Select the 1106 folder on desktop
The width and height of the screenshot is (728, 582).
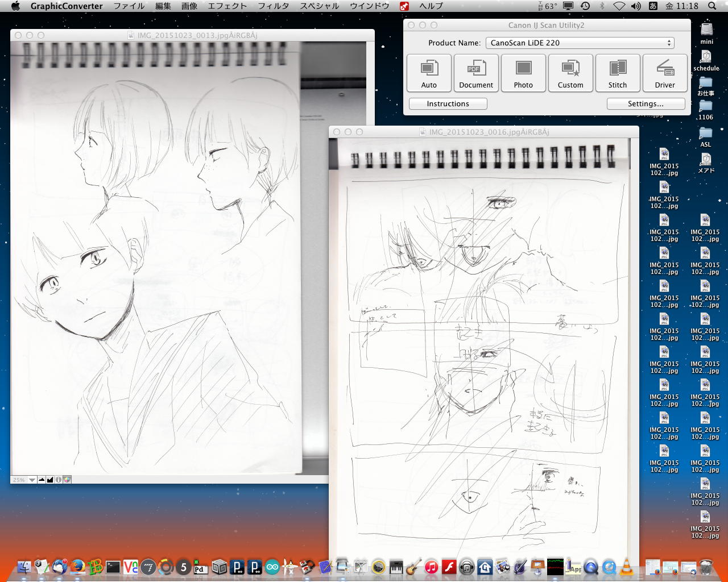click(x=706, y=110)
